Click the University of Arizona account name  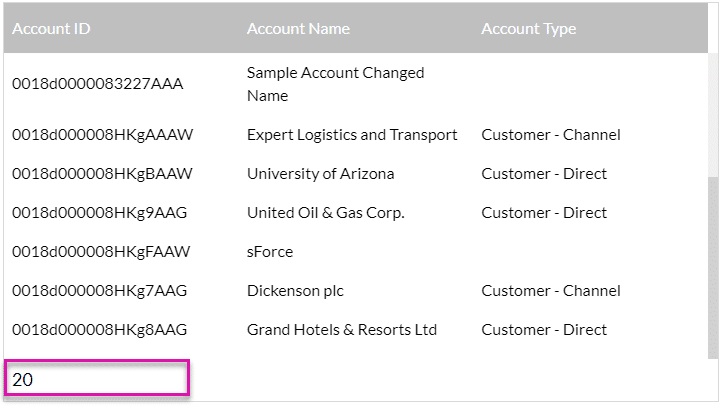click(320, 174)
